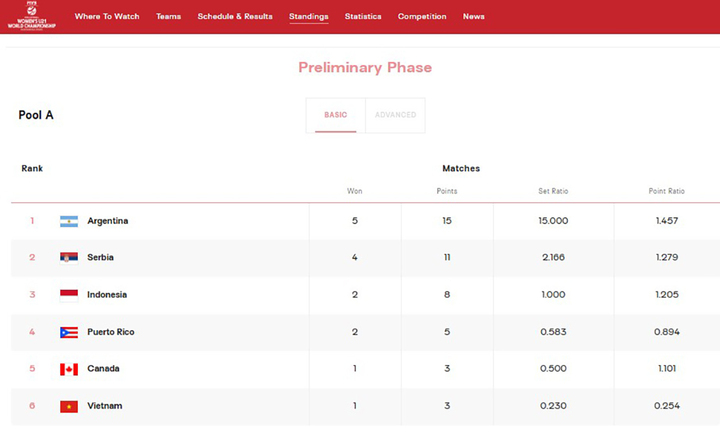The height and width of the screenshot is (439, 720).
Task: Open the Teams menu item
Action: (168, 17)
